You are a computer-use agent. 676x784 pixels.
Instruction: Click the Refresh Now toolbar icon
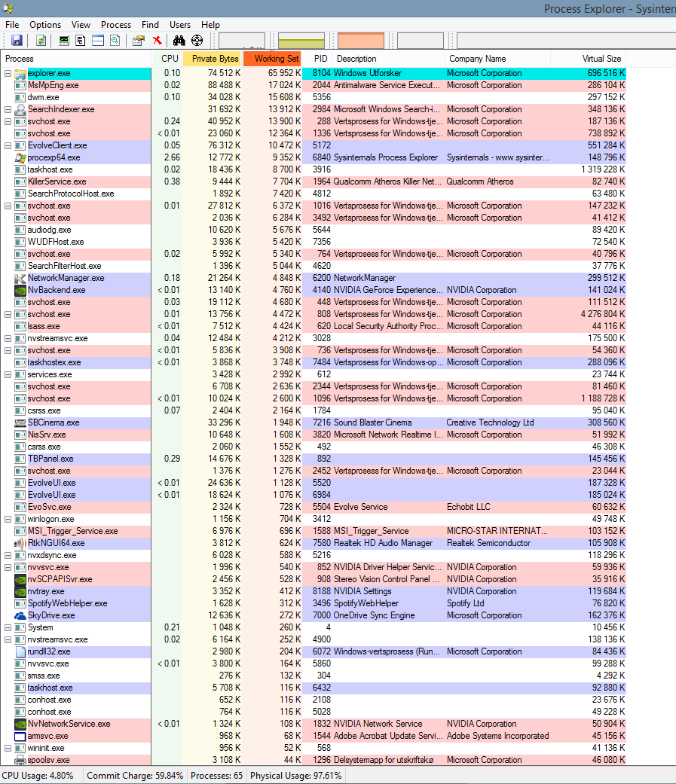click(41, 41)
